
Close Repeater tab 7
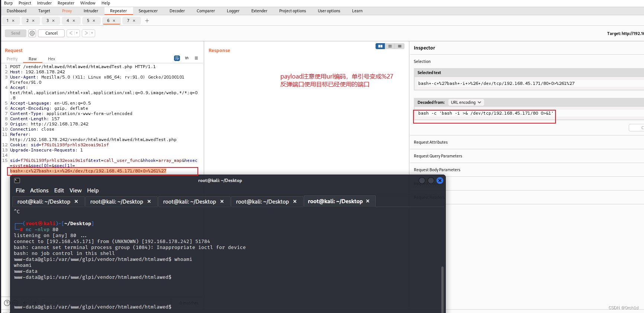point(134,21)
